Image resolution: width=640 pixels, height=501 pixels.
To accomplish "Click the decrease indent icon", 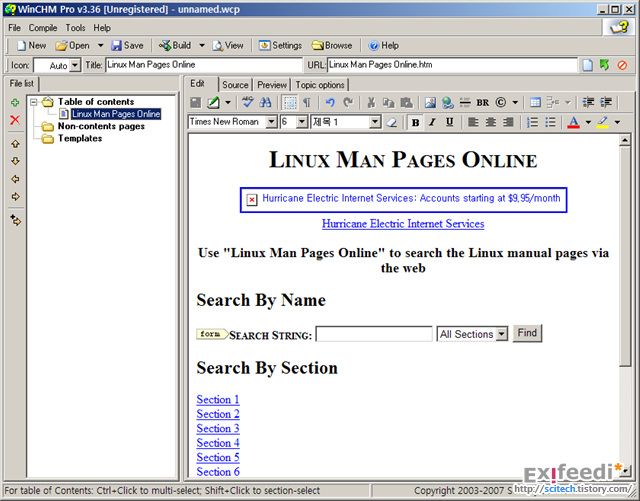I will pos(588,102).
